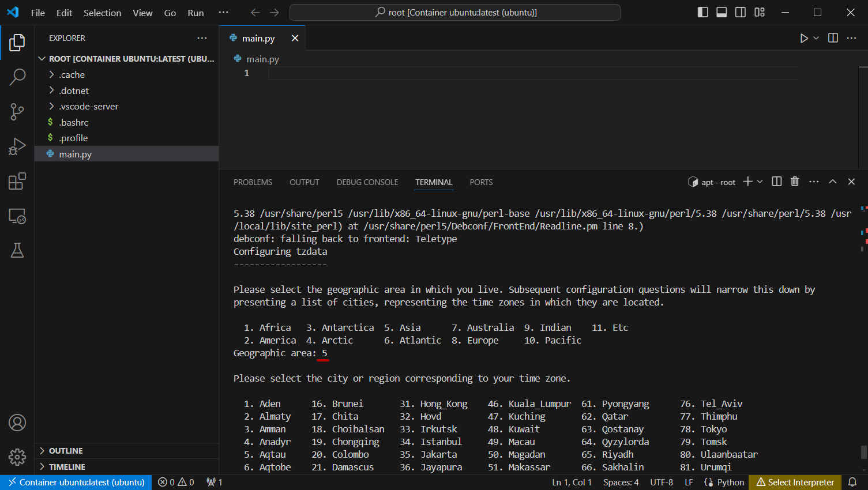The image size is (868, 490).
Task: Expand the .cache folder
Action: coord(72,75)
